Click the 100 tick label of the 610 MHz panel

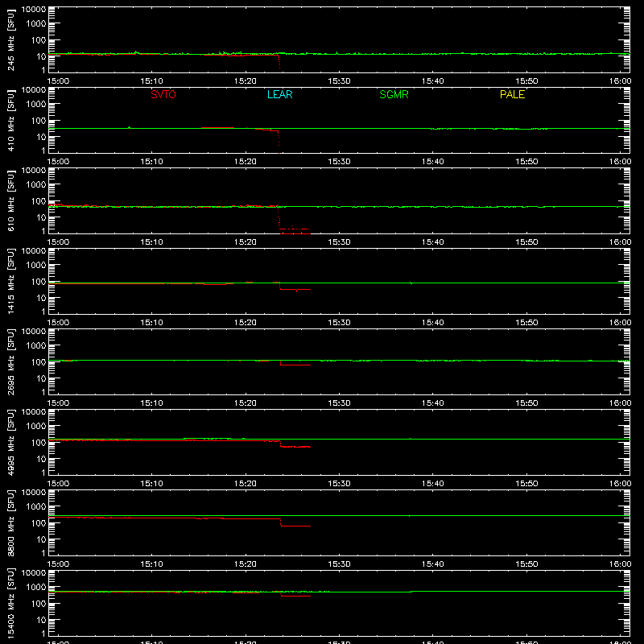[39, 201]
